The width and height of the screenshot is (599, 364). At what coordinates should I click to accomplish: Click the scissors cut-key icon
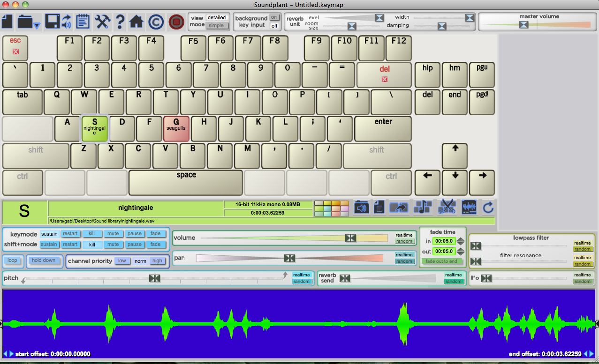coord(447,207)
